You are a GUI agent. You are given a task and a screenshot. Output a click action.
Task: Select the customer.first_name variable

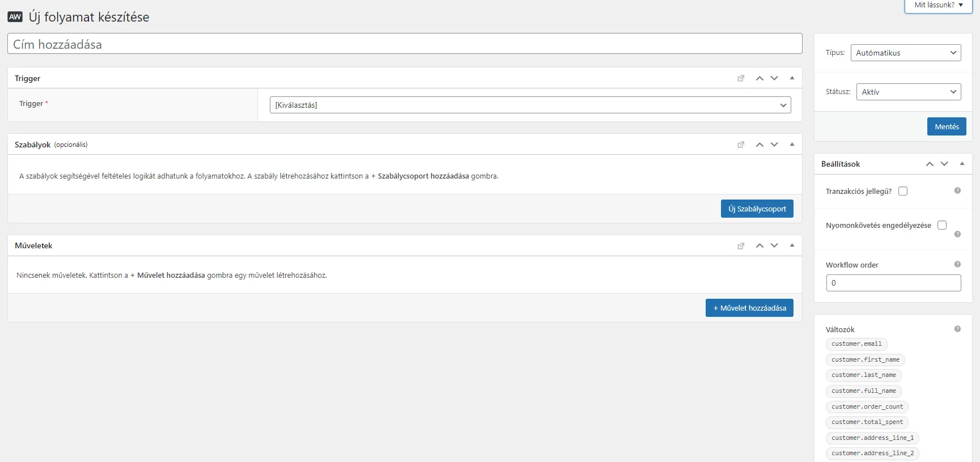click(x=866, y=360)
